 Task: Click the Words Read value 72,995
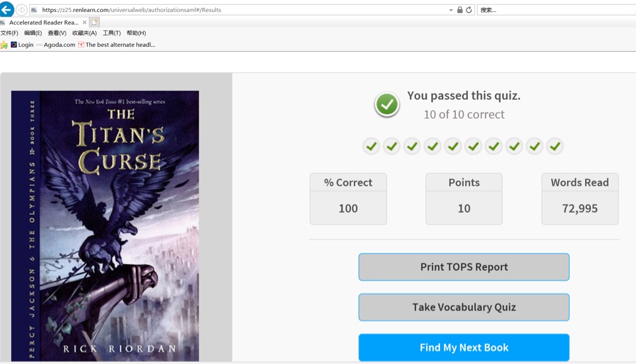click(x=580, y=208)
